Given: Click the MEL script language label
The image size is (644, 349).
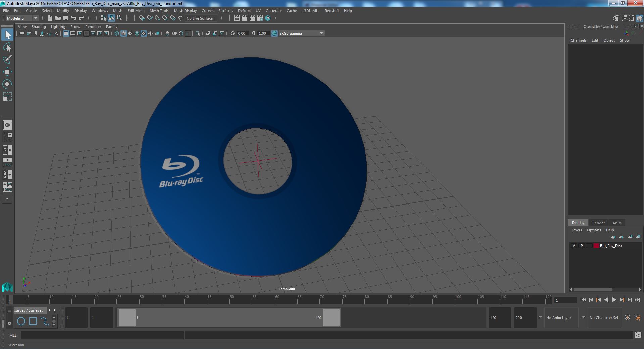Looking at the screenshot, I should click(x=13, y=335).
